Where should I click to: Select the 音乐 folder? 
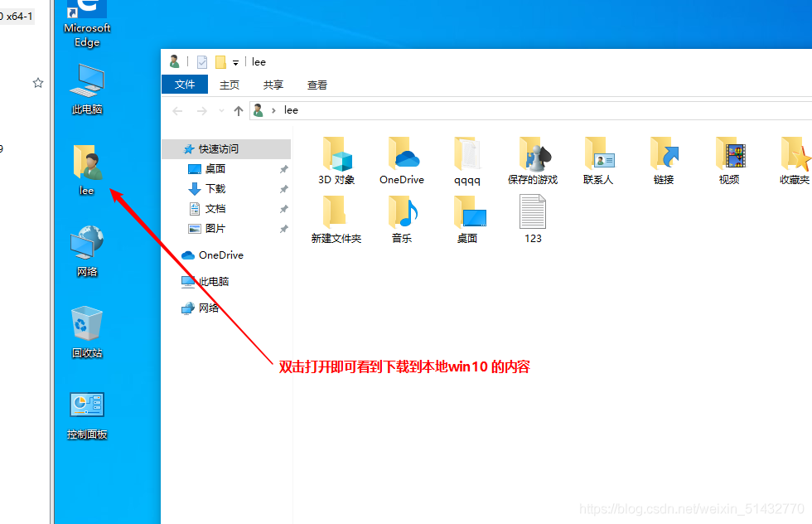click(402, 219)
